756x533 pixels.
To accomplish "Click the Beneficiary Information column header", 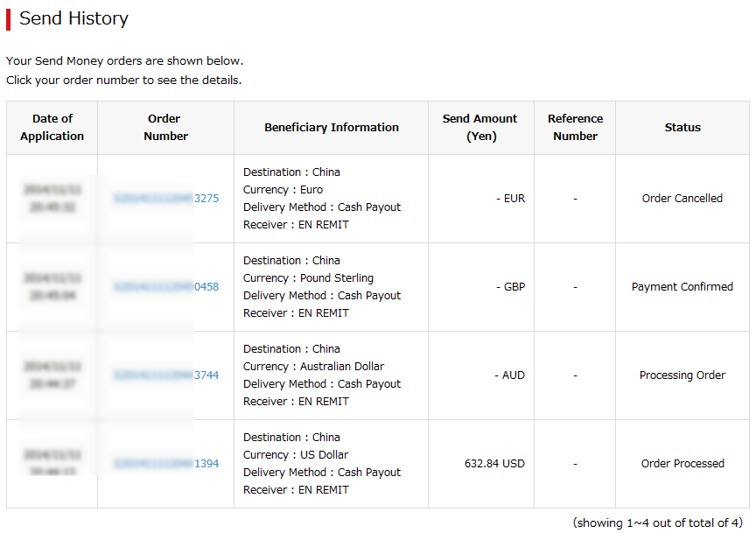I will tap(332, 127).
